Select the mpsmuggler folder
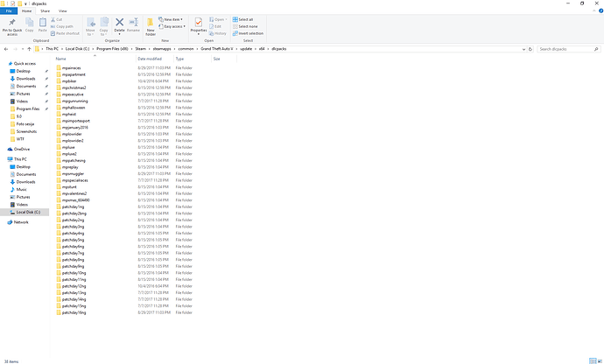 [71, 174]
